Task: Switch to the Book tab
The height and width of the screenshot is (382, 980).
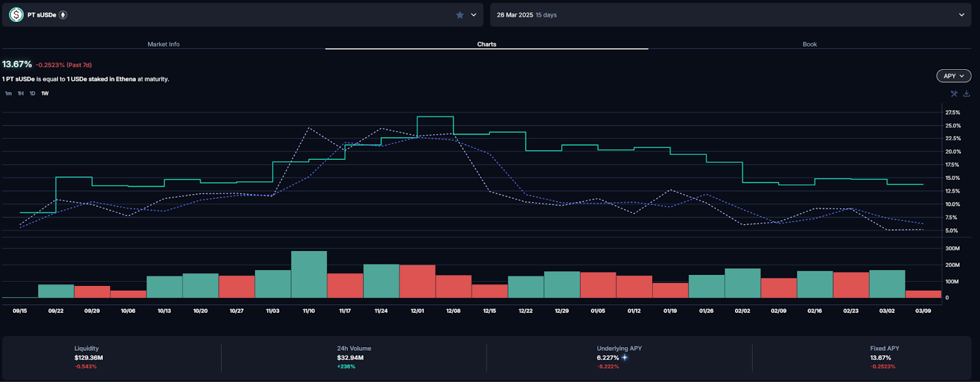Action: (810, 44)
